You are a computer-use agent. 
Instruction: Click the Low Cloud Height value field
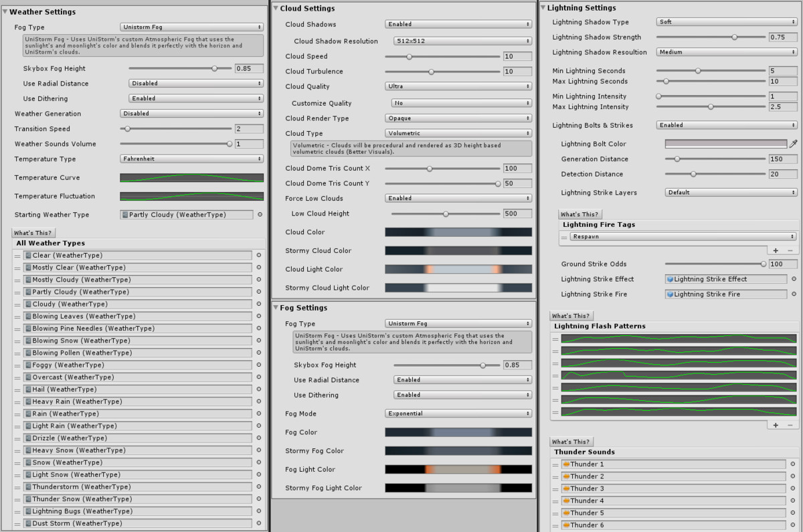click(x=517, y=214)
